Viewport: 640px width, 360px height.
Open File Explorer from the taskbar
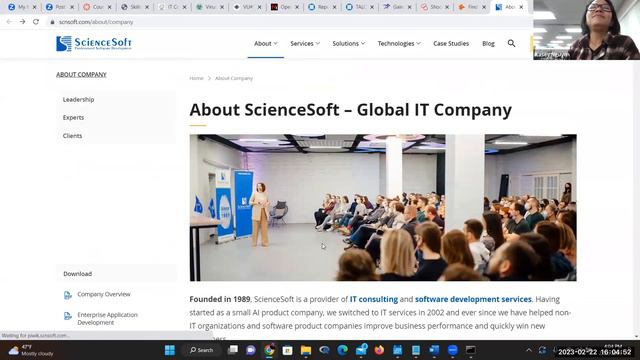306,350
